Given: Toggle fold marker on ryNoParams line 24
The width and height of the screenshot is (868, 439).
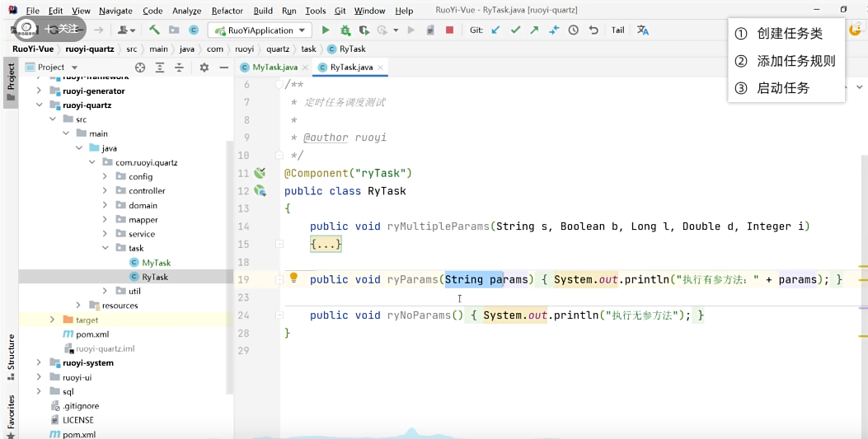Looking at the screenshot, I should click(x=279, y=315).
